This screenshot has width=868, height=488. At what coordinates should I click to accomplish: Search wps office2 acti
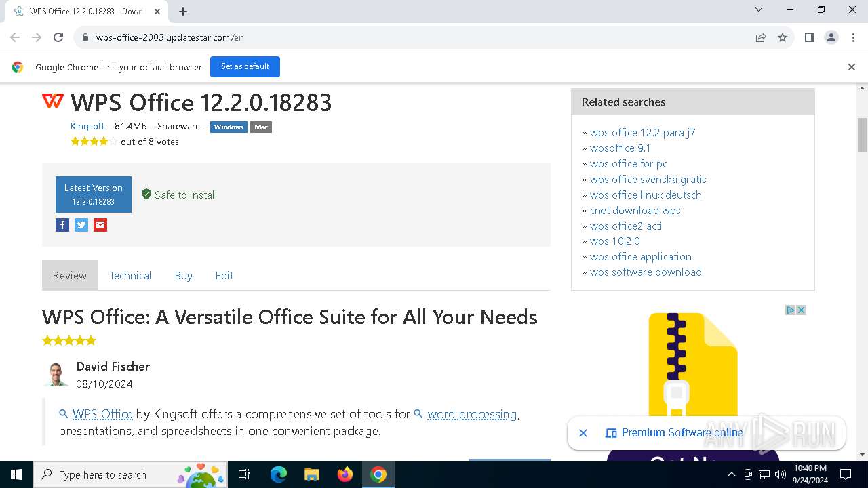(626, 226)
